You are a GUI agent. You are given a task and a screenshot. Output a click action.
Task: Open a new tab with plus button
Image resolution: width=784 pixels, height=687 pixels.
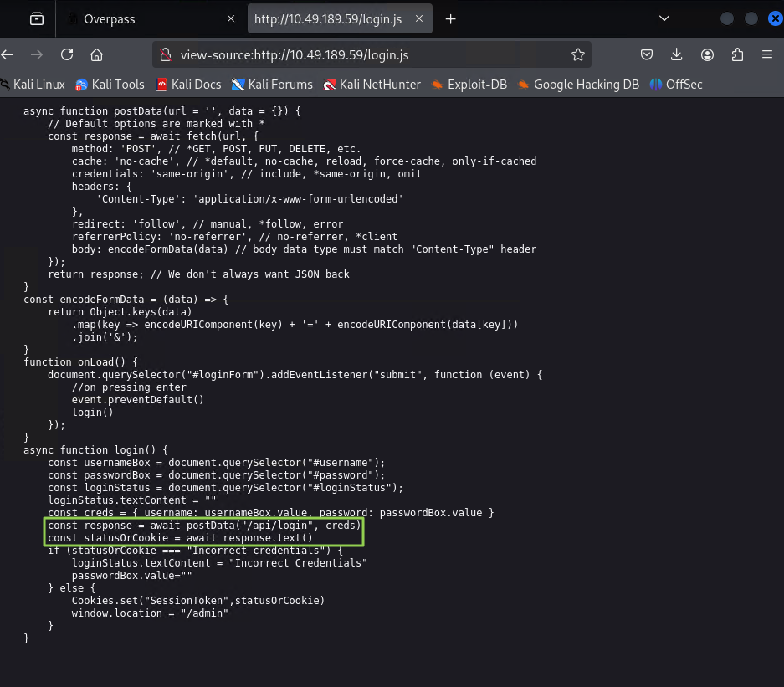coord(450,19)
